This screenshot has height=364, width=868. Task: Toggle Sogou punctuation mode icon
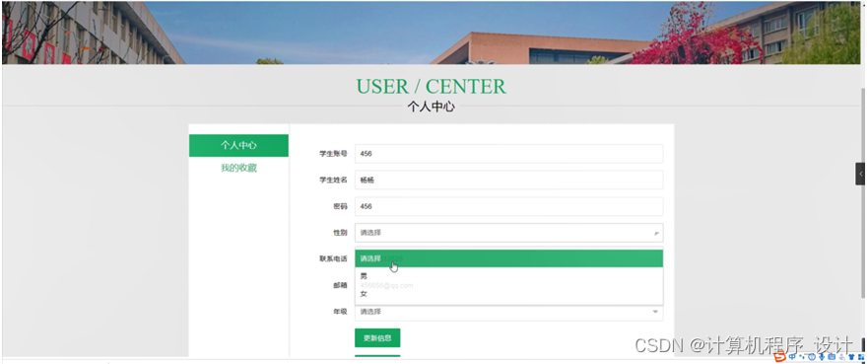coord(802,357)
